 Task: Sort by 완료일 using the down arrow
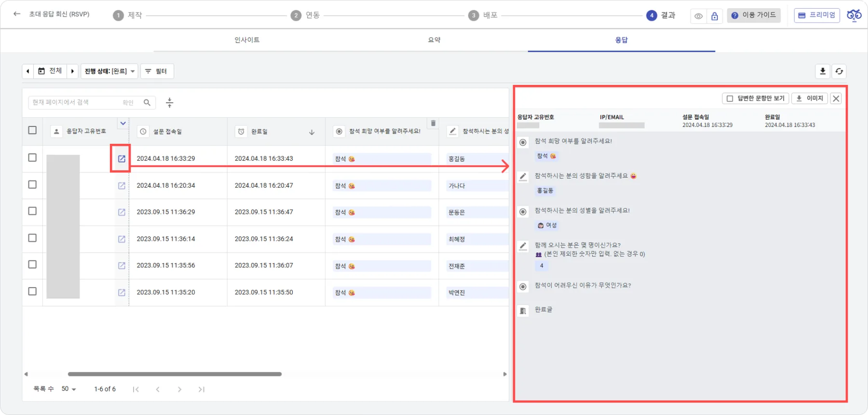click(312, 132)
